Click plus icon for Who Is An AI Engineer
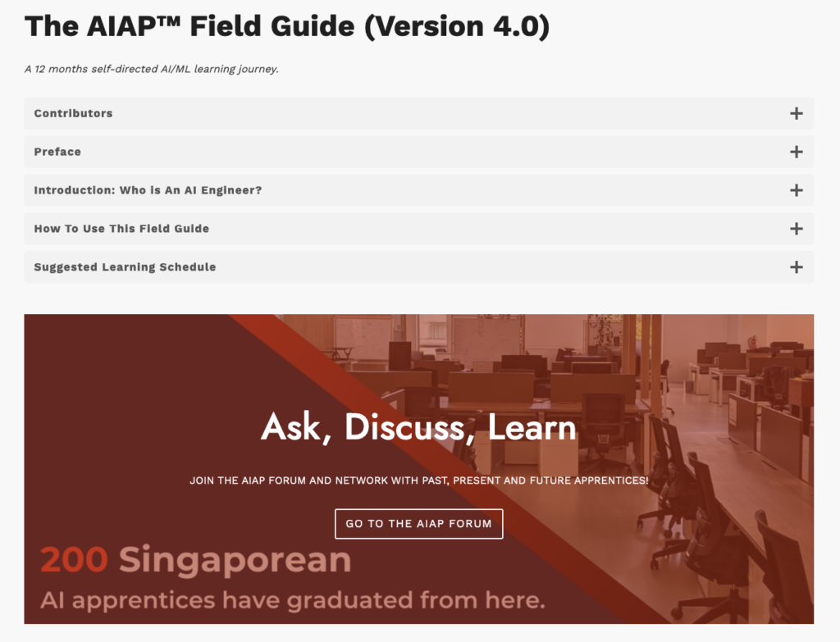 pyautogui.click(x=796, y=190)
